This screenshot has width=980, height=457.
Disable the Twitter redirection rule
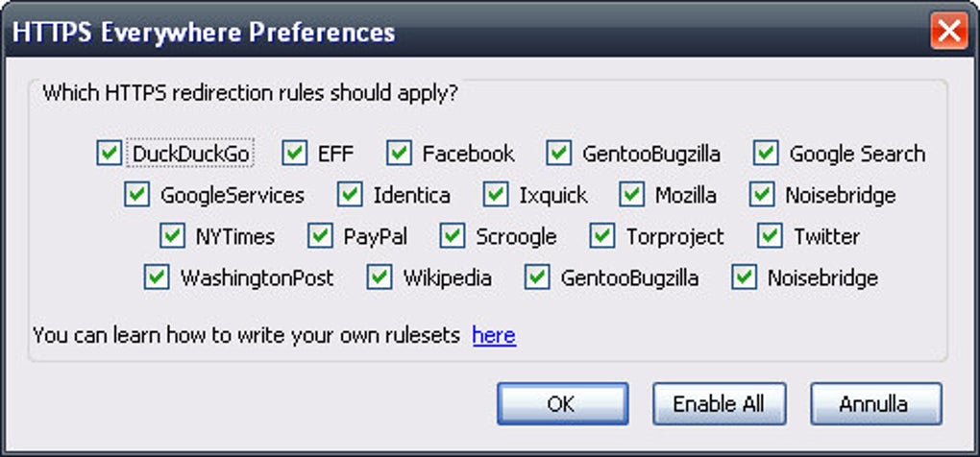tap(770, 236)
